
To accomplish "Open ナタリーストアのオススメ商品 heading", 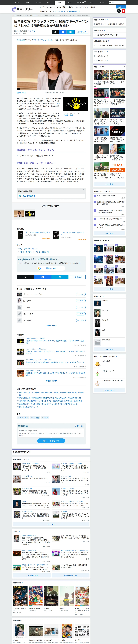I will click(105, 357).
